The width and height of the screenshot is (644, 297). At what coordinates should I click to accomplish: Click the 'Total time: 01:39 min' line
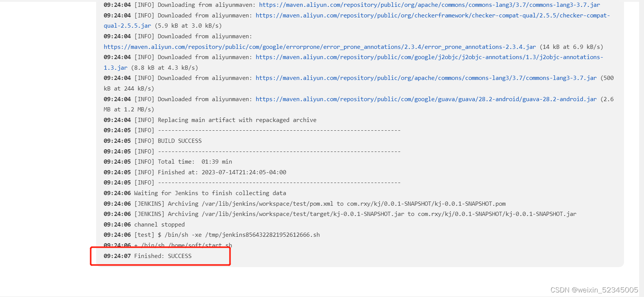[168, 162]
